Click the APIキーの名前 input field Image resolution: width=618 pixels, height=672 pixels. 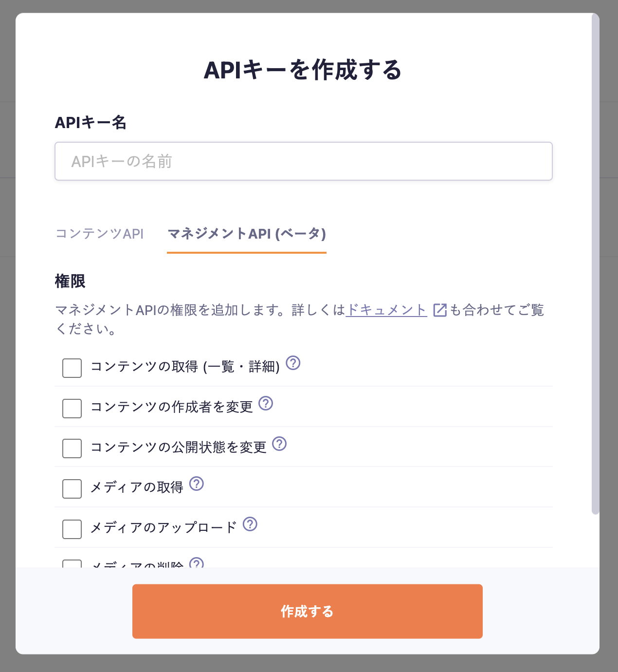303,161
